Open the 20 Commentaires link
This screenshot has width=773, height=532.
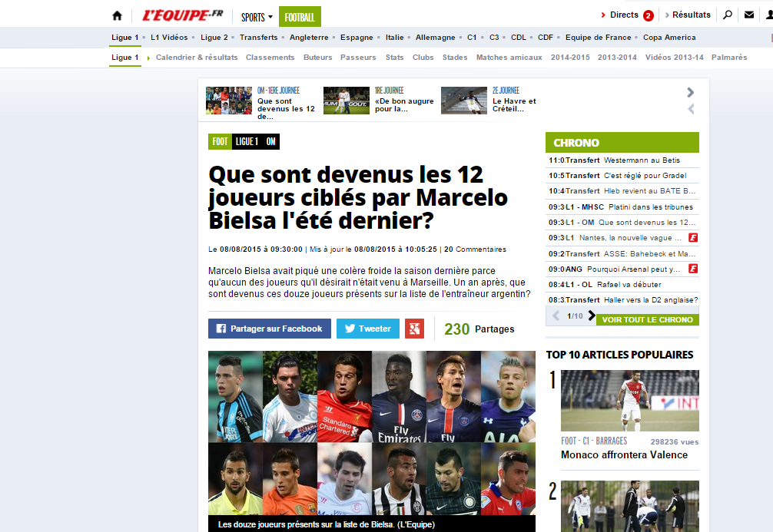pos(475,249)
